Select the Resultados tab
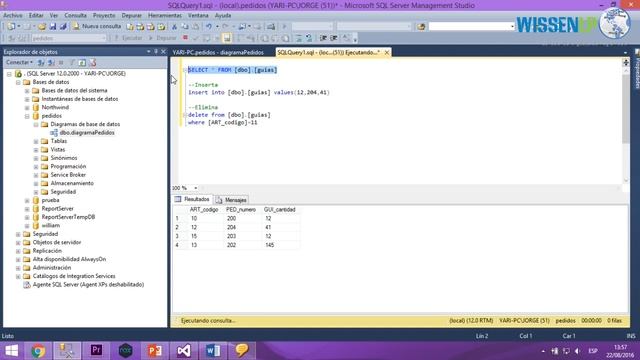This screenshot has width=640, height=360. coord(192,199)
